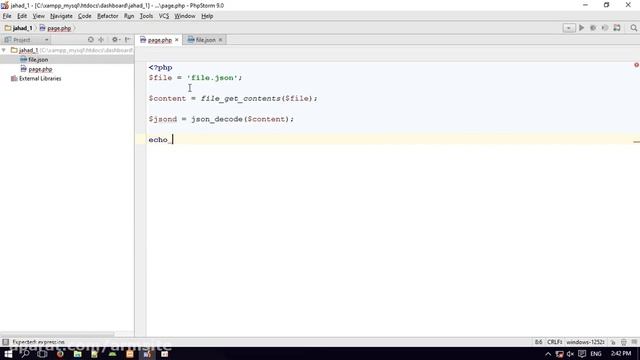Close the page.php tab
The image size is (640, 360).
[177, 40]
